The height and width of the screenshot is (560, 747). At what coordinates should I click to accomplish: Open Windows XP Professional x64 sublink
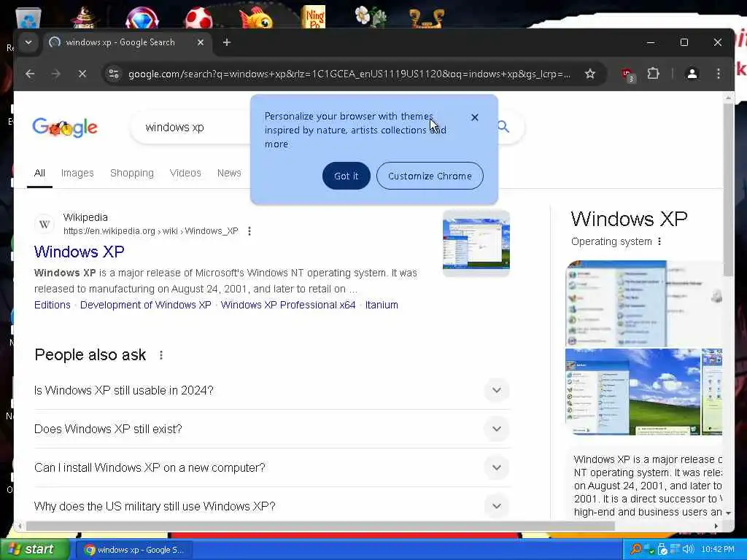(288, 305)
